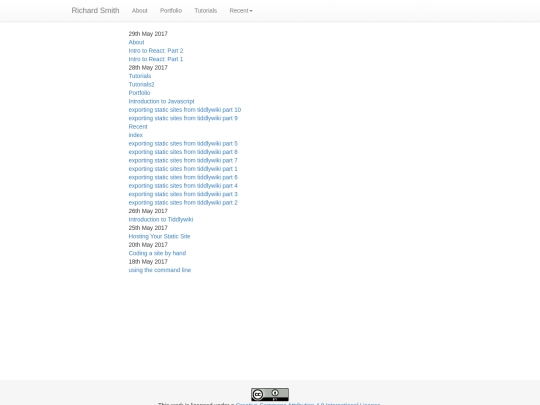
Task: Open exporting static sites from tiddlywiki part 2
Action: coord(183,202)
